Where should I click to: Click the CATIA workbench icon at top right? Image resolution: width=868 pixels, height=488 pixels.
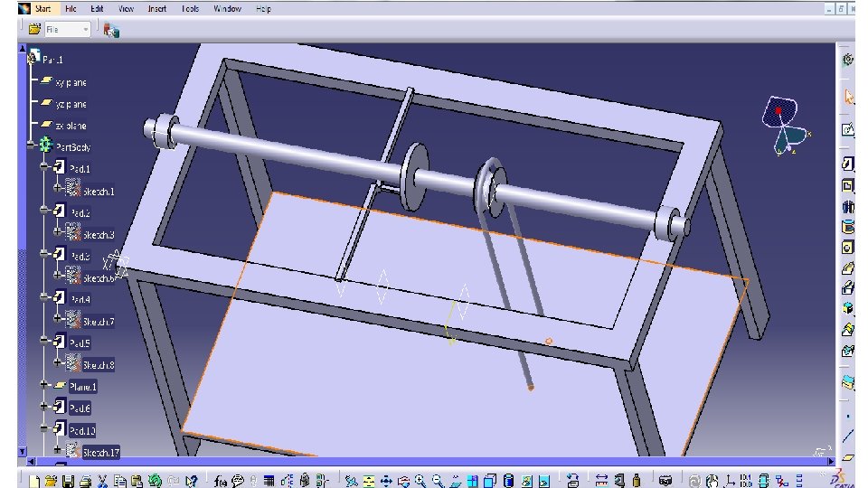(x=847, y=60)
